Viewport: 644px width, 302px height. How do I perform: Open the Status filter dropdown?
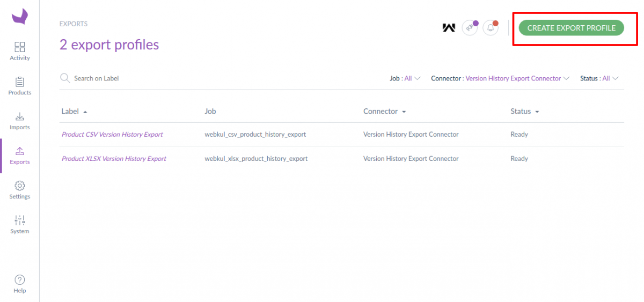[599, 78]
